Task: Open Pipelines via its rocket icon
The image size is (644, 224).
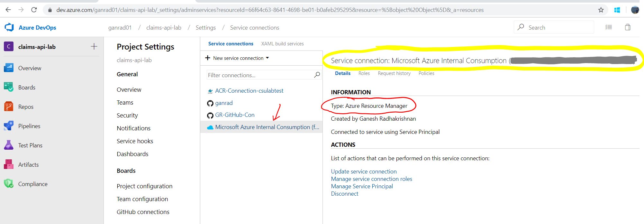Action: coord(9,126)
